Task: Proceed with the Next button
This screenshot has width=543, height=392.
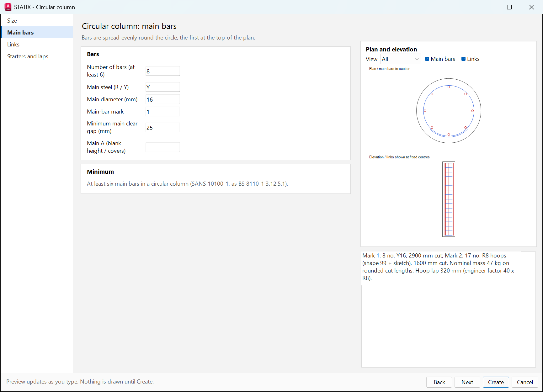Action: pyautogui.click(x=467, y=382)
